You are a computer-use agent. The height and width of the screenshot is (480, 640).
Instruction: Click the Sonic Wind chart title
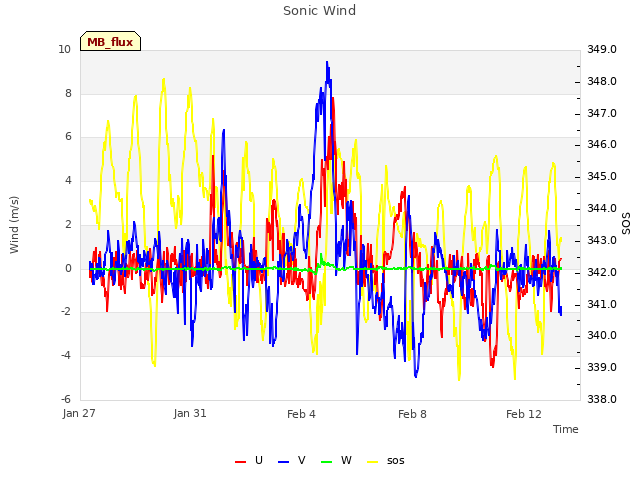point(319,10)
